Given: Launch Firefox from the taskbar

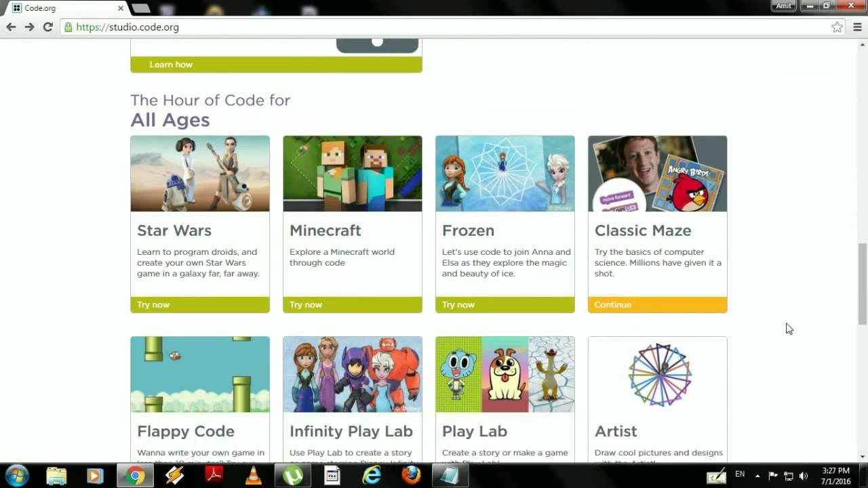Looking at the screenshot, I should point(411,476).
